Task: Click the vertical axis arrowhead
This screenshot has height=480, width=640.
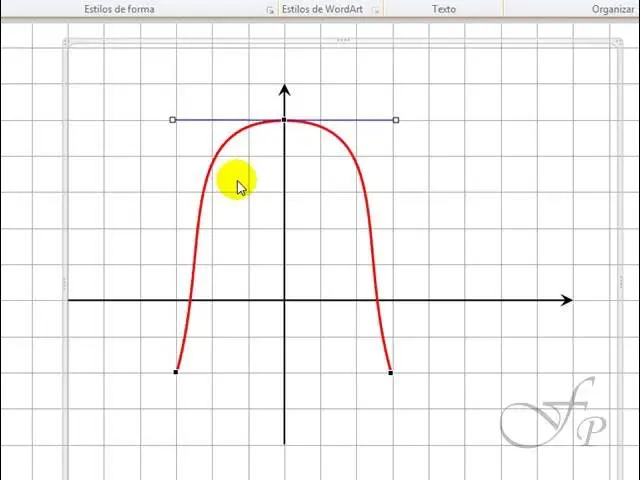Action: pos(284,90)
